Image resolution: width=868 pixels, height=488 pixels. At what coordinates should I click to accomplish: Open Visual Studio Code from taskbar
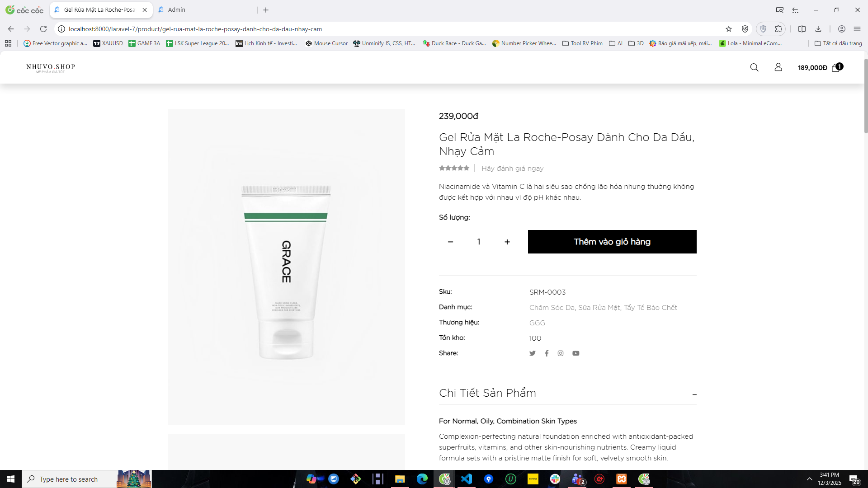pos(467,479)
